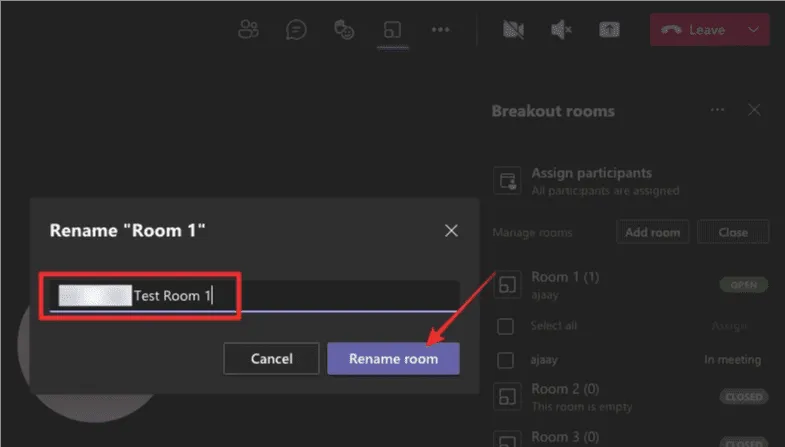Open the reactions icon in toolbar
This screenshot has width=785, height=447.
tap(344, 30)
